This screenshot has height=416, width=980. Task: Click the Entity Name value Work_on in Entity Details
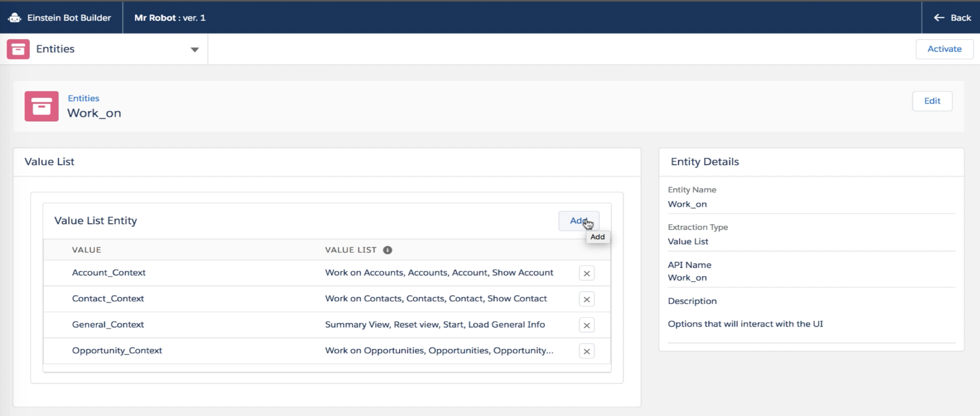point(687,204)
